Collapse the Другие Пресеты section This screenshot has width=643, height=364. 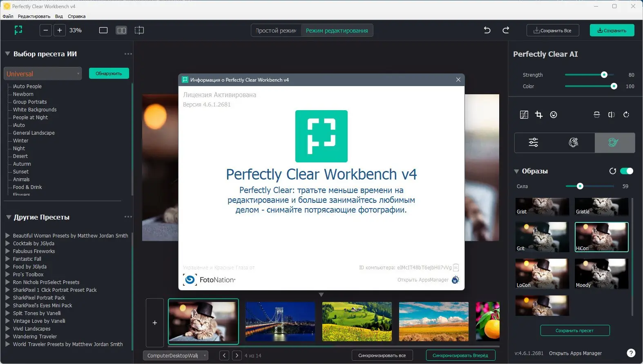8,217
